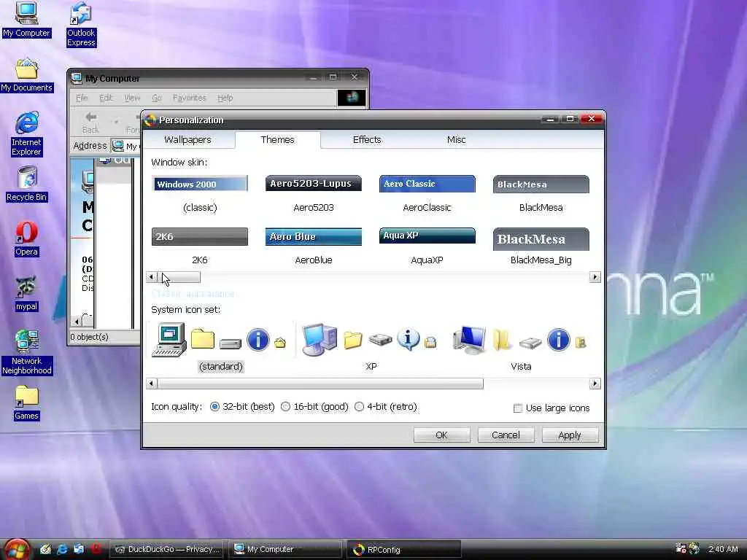Select 16-bit (good) icon quality
Screen dimensions: 747x560
[286, 407]
